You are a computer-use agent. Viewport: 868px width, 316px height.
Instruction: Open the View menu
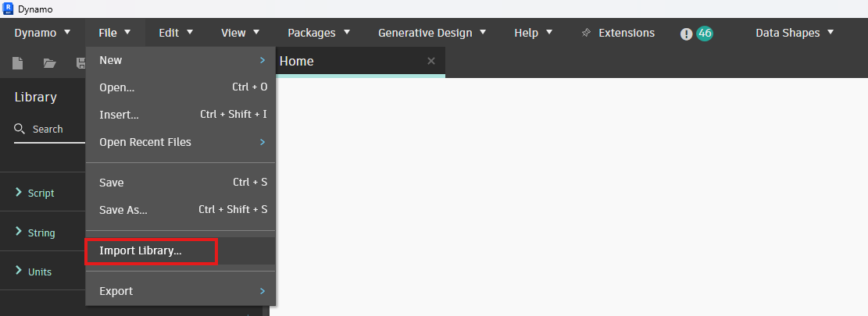(241, 33)
